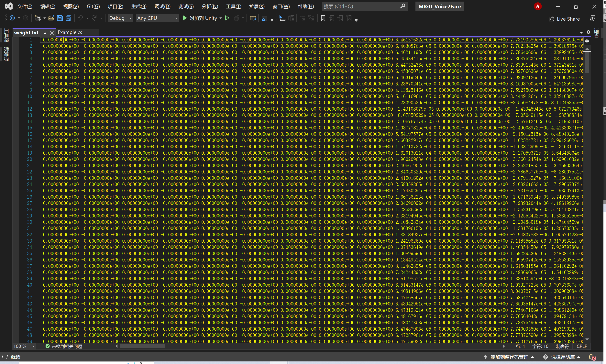Viewport: 606px width, 364px height.
Task: Toggle pin on weight.txt tab
Action: (x=44, y=33)
